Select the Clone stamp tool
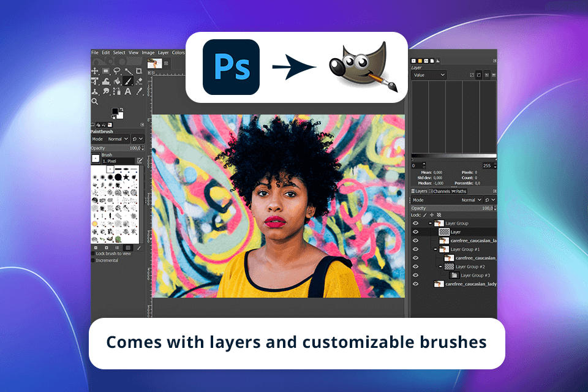588x392 pixels. (x=95, y=91)
